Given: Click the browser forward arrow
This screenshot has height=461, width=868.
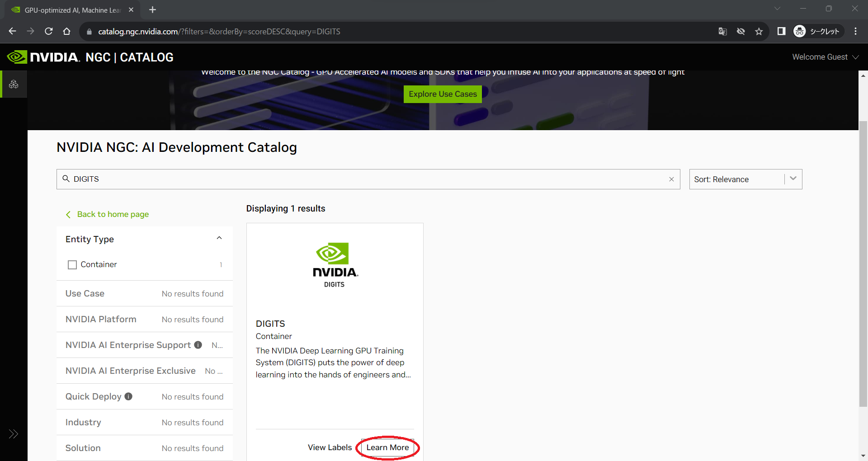Looking at the screenshot, I should pos(31,31).
